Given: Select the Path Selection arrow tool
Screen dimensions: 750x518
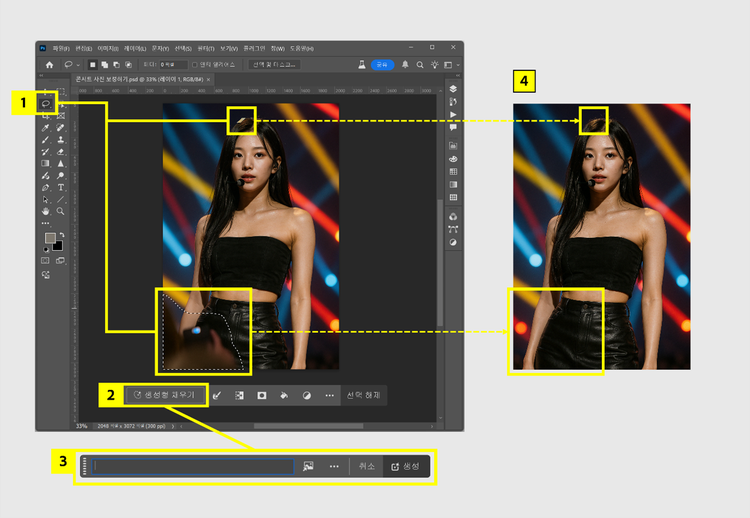Looking at the screenshot, I should click(46, 199).
